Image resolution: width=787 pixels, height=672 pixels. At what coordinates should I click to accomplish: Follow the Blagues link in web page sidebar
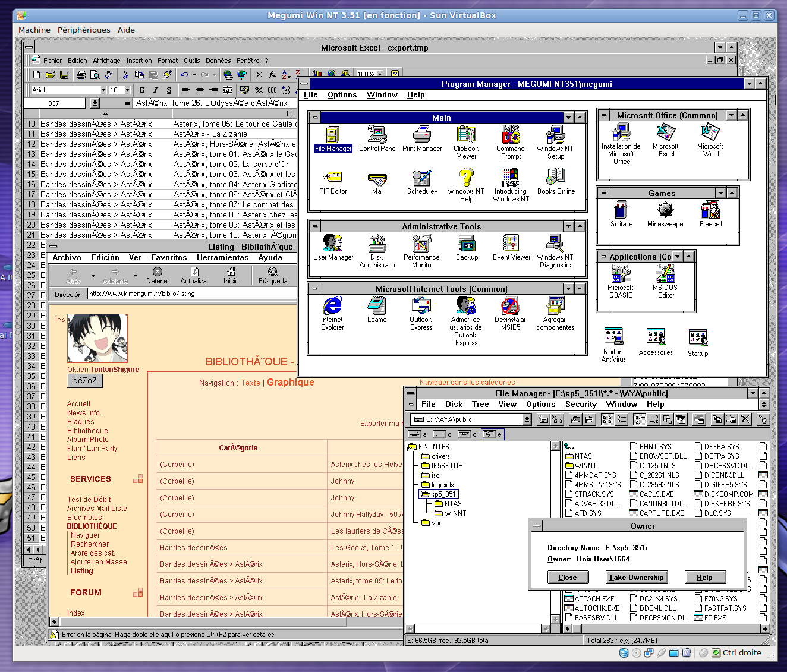pos(80,422)
